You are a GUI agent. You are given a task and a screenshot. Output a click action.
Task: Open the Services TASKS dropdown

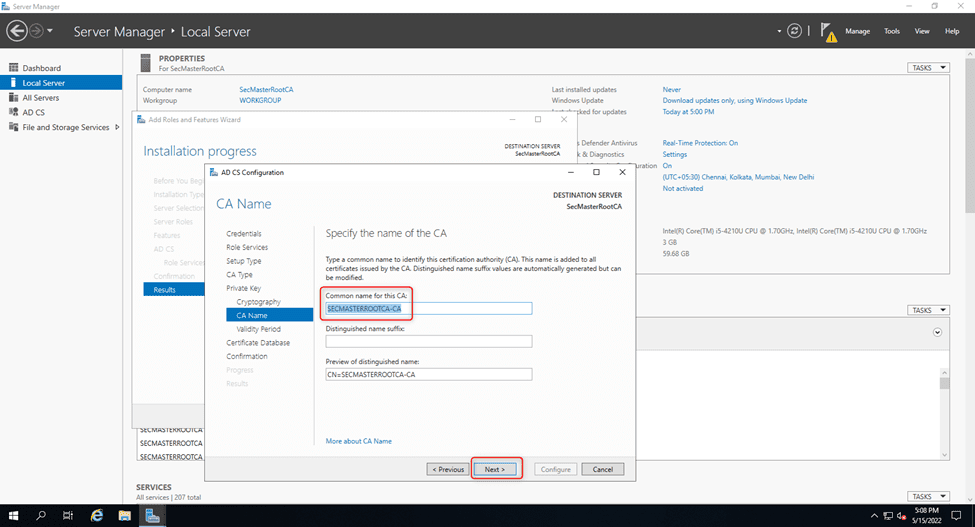[928, 497]
